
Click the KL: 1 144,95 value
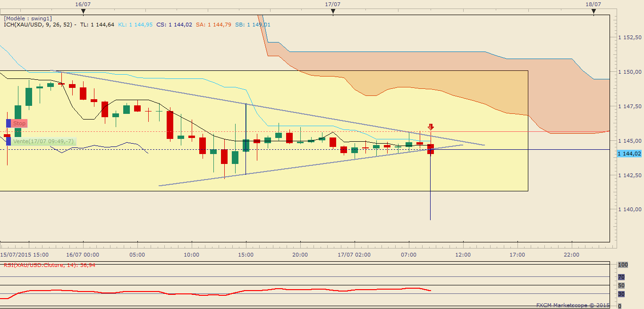(x=135, y=25)
